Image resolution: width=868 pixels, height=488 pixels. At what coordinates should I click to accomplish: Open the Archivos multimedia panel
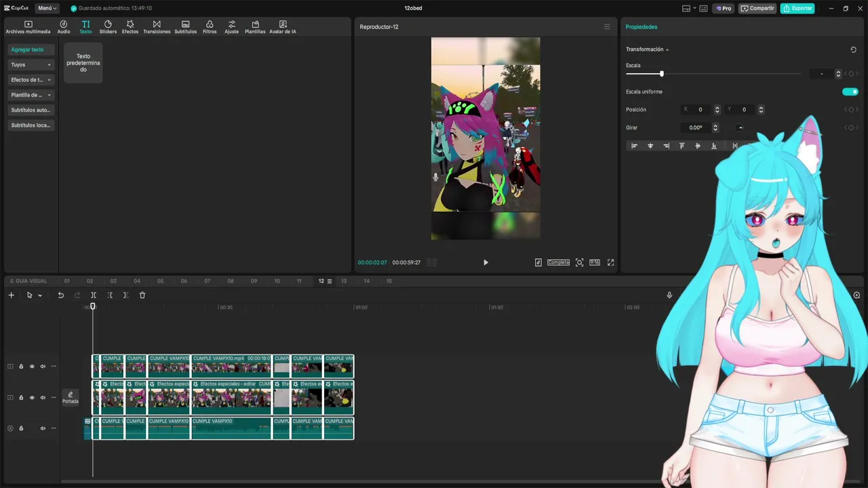click(28, 27)
